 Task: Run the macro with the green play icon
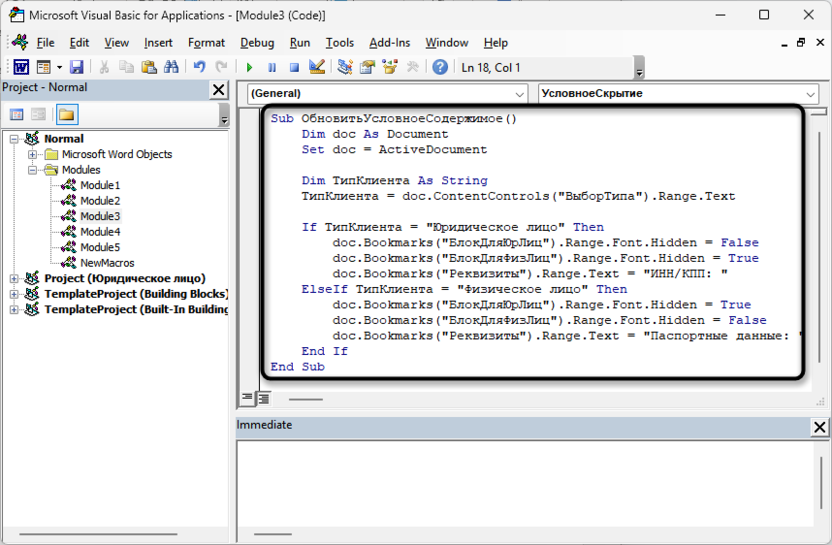(x=249, y=67)
